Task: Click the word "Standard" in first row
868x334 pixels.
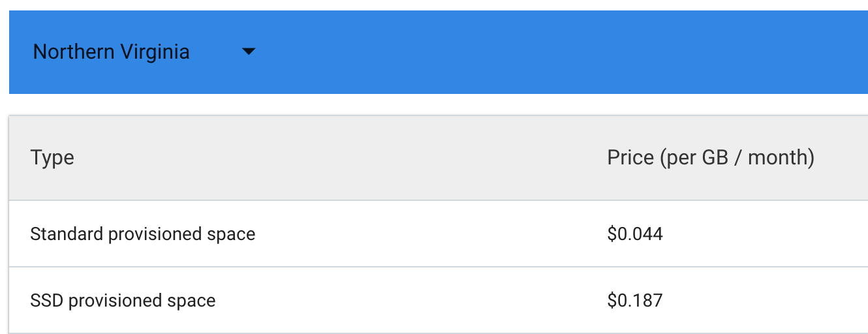Action: click(x=67, y=234)
